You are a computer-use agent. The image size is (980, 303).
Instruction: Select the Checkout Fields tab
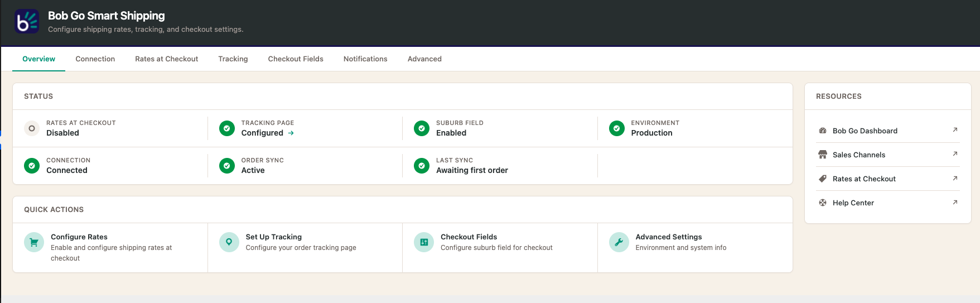296,59
